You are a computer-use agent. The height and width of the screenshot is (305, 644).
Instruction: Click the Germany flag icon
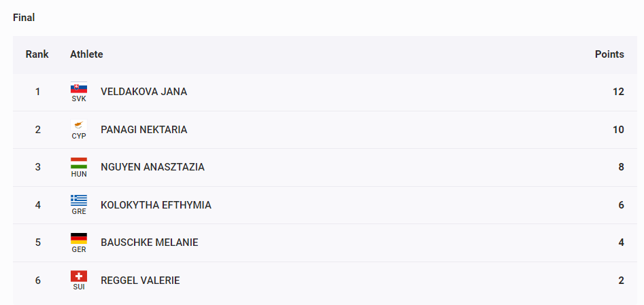click(x=79, y=238)
